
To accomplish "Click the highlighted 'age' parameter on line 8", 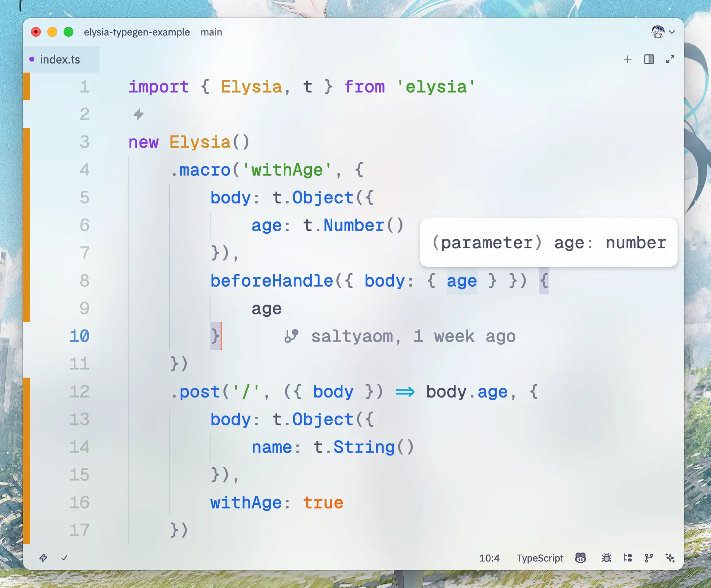I will [461, 281].
